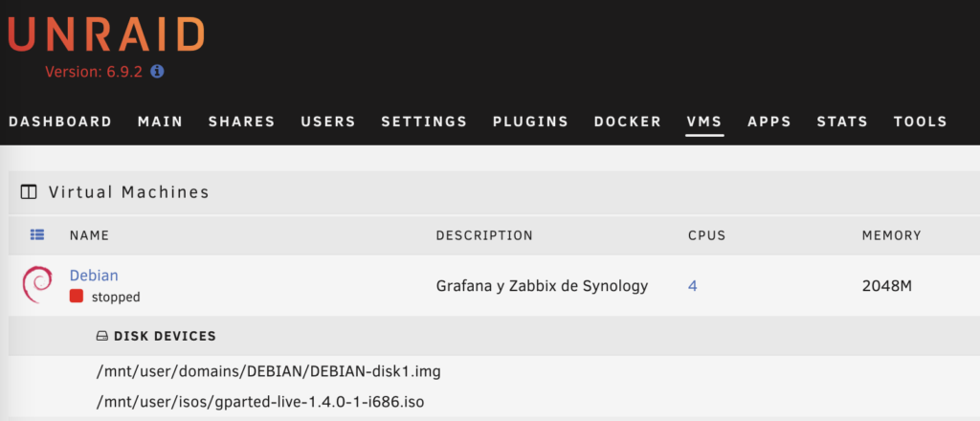Open the Settings menu item
Screen dimensions: 980x421
[424, 122]
